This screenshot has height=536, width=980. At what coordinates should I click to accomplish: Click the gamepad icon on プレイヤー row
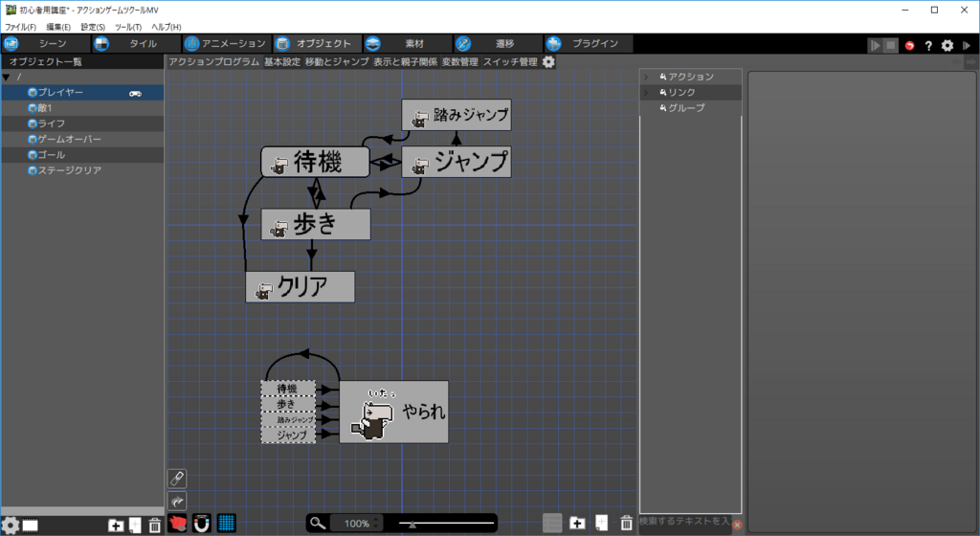pyautogui.click(x=135, y=93)
